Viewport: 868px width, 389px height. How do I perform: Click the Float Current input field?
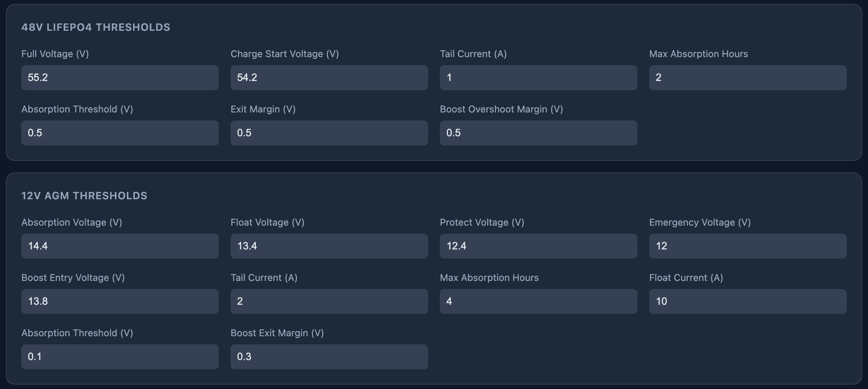click(748, 301)
